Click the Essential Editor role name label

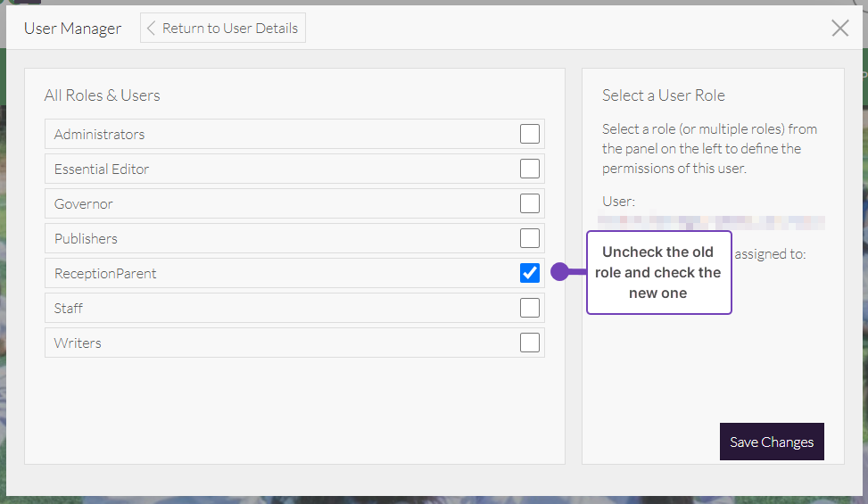click(x=102, y=169)
